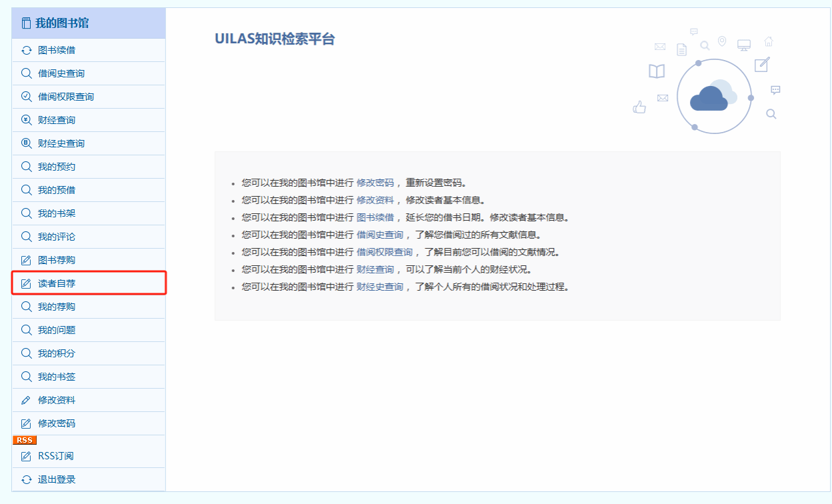Click the edit icon beside 修改密码
This screenshot has width=832, height=504.
[27, 423]
